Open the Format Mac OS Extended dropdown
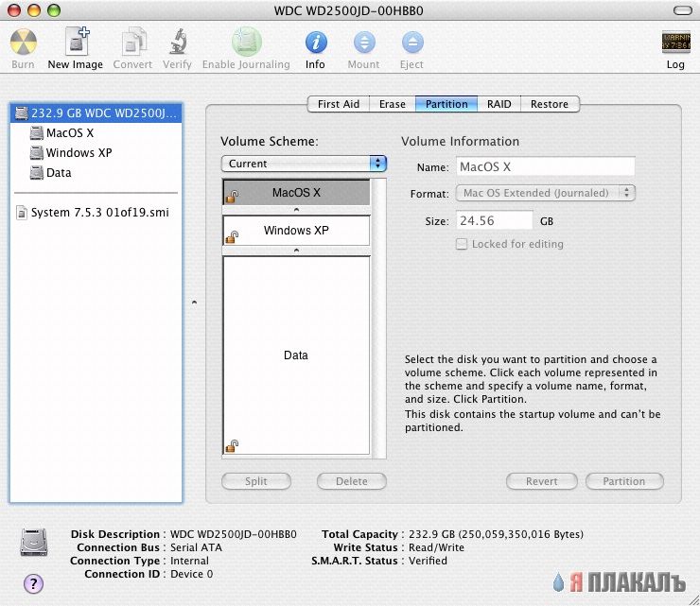Screen dimensions: 700x606 (545, 193)
